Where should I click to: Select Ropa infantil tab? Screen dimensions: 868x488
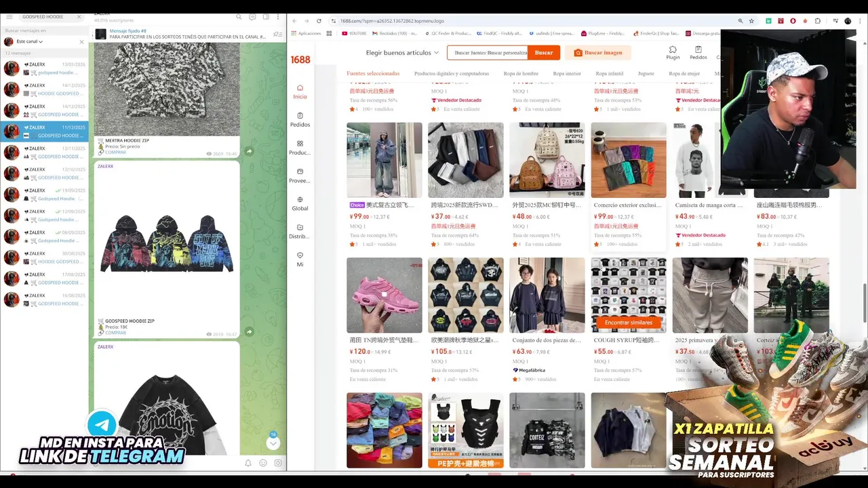click(x=610, y=73)
